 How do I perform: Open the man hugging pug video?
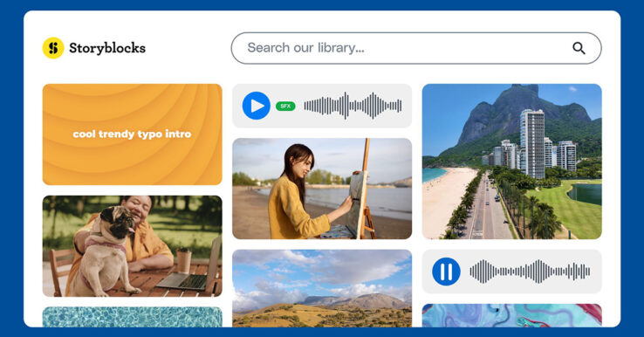133,246
